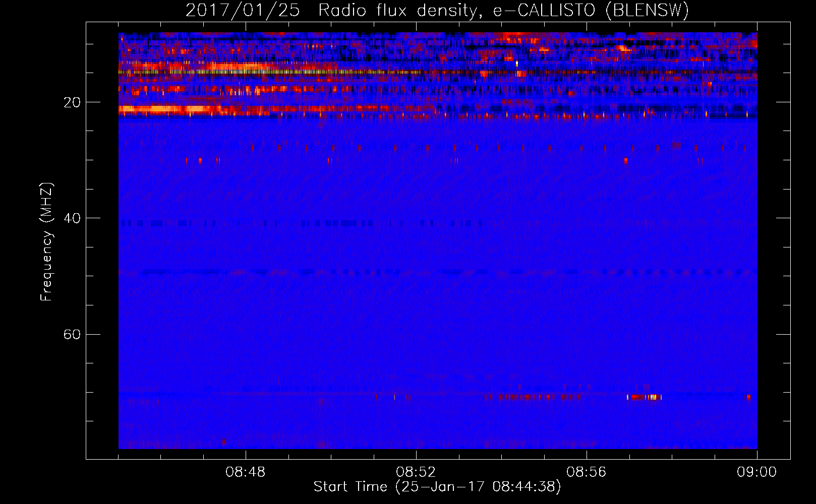Click the 08:56 time tick label
Screen dimensions: 816x504
pos(587,472)
